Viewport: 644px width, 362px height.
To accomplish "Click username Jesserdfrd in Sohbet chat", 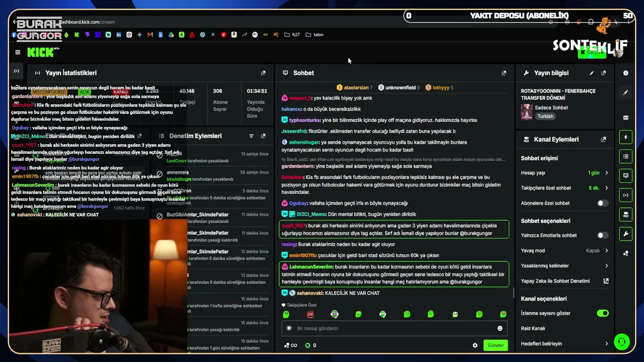I will [293, 131].
